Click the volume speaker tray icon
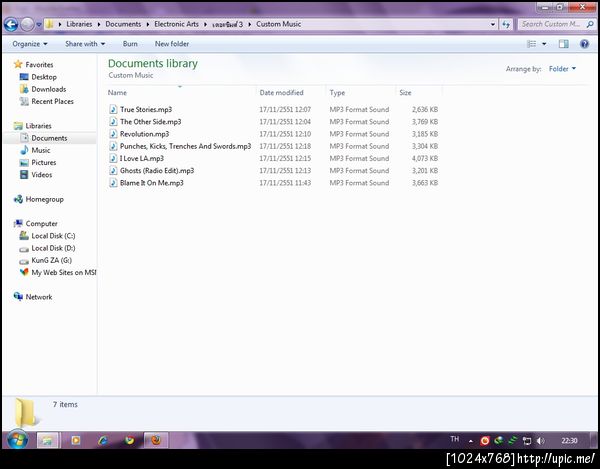 540,441
